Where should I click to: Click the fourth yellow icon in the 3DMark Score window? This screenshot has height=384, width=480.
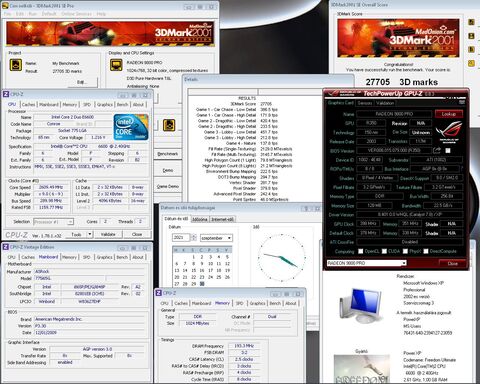pyautogui.click(x=471, y=63)
